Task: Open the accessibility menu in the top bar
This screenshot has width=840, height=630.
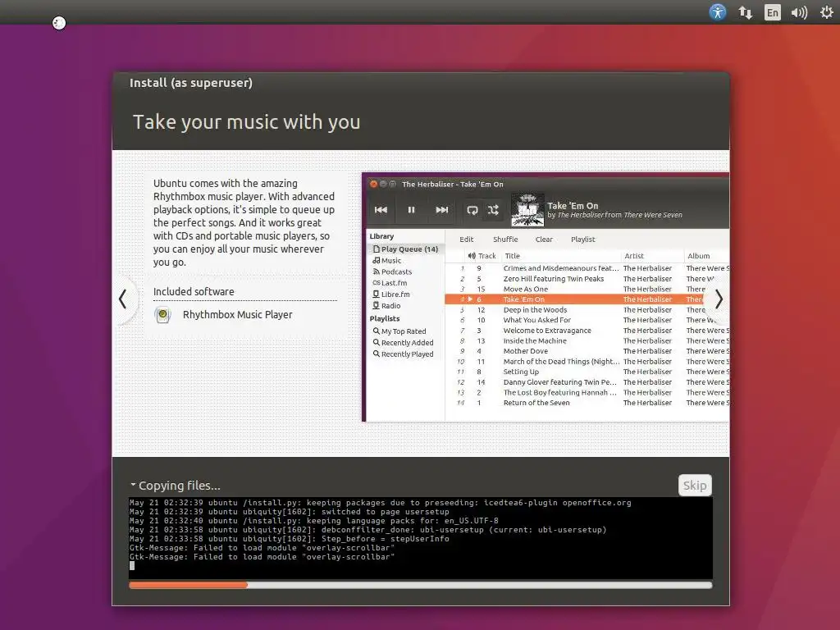Action: (x=717, y=11)
